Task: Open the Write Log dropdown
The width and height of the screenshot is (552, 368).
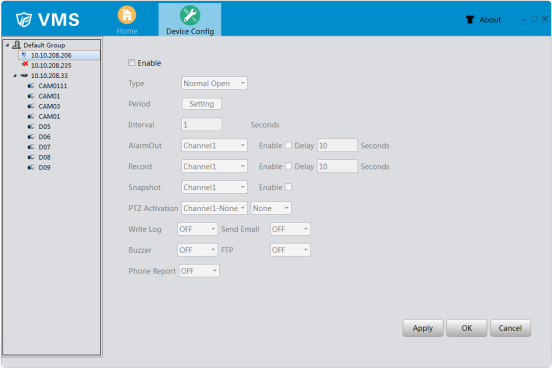Action: coord(197,229)
